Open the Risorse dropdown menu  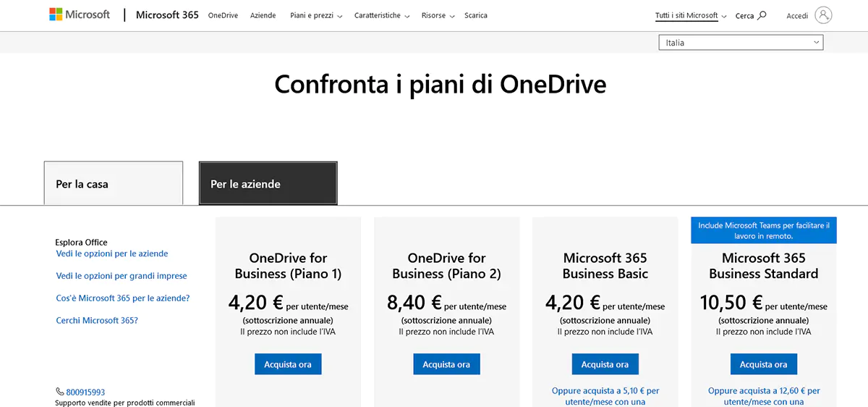pos(438,15)
